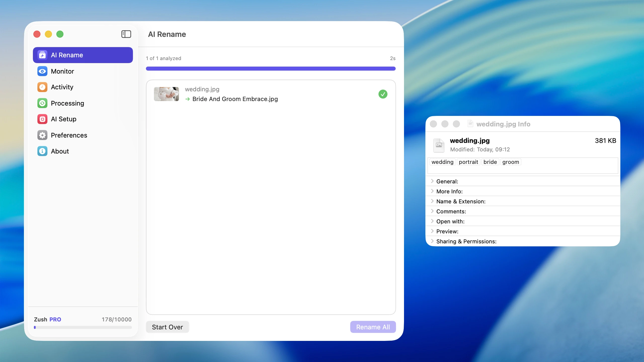Expand the General section in Info window

tap(432, 181)
